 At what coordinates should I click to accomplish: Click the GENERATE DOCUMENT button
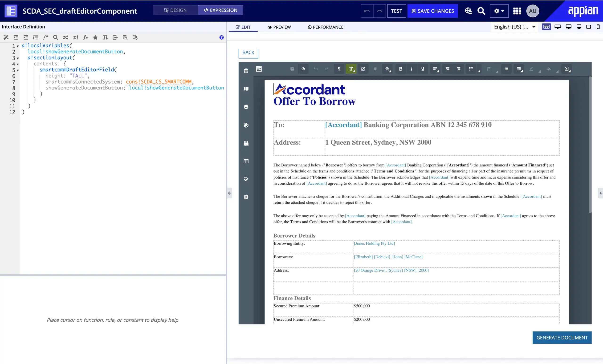click(x=562, y=338)
